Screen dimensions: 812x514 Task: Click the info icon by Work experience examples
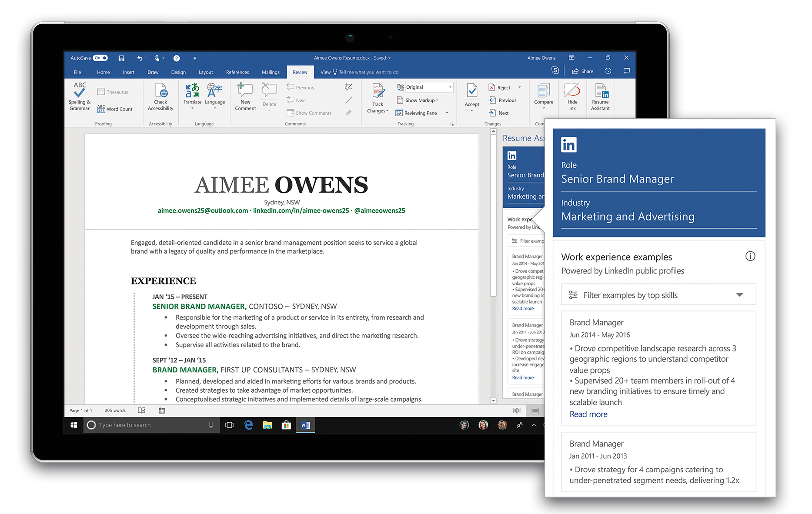[x=750, y=256]
